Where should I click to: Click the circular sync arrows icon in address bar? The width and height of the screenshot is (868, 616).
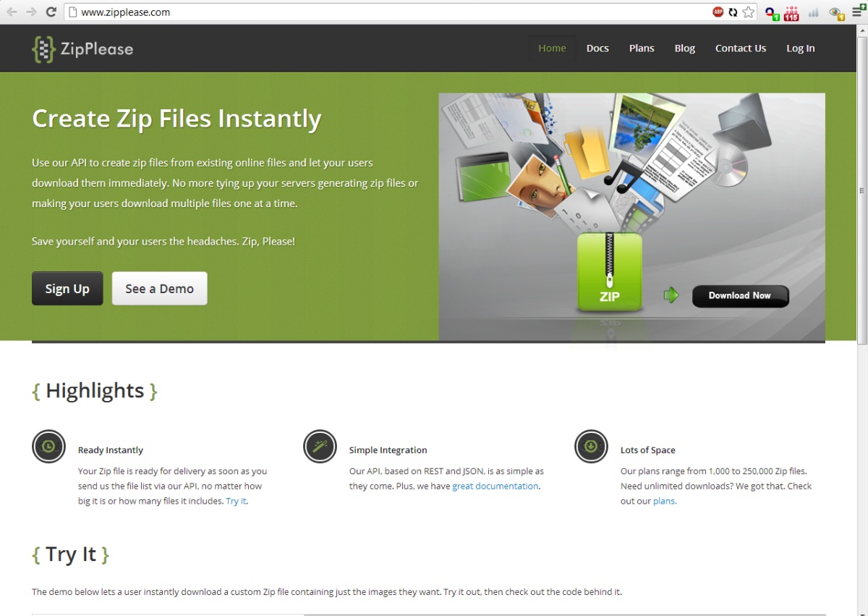pos(733,12)
